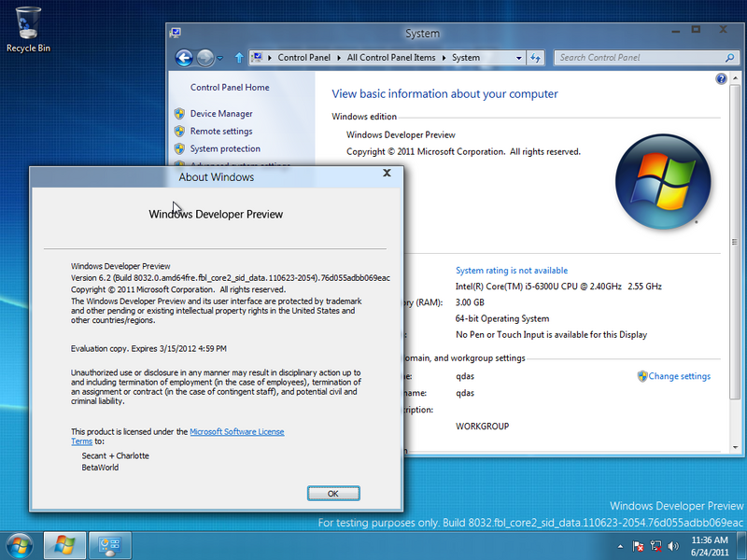The width and height of the screenshot is (747, 560).
Task: Show hidden tray icons arrow
Action: point(620,546)
